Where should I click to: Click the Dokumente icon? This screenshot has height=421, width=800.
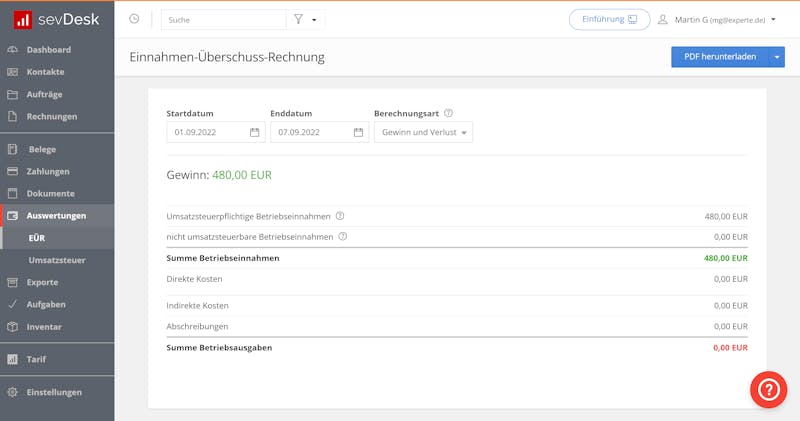pos(13,193)
